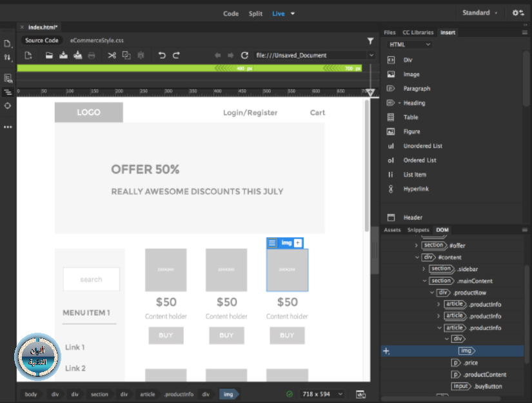Click the browser back arrow
This screenshot has width=532, height=403.
pos(217,55)
